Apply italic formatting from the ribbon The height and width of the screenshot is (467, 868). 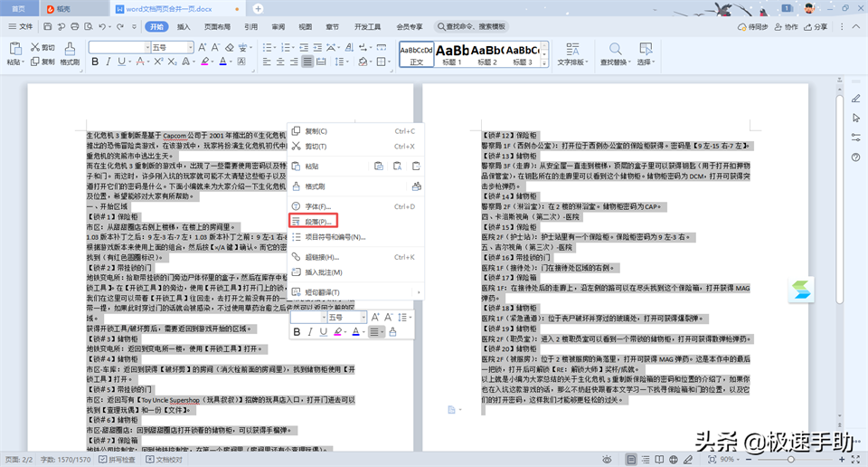tap(109, 62)
